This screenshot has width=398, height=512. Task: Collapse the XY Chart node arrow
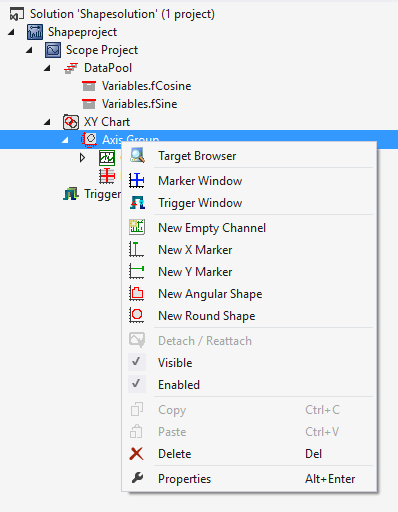(x=47, y=122)
